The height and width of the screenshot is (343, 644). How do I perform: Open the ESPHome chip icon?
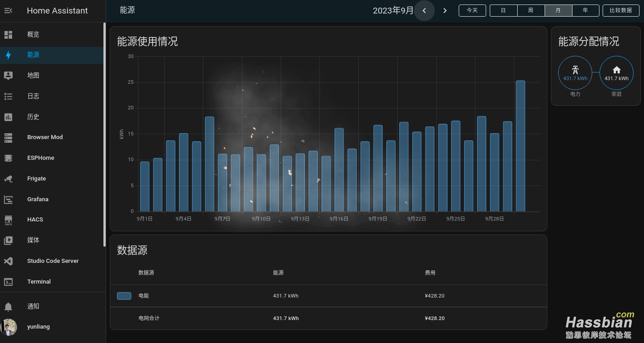[8, 158]
